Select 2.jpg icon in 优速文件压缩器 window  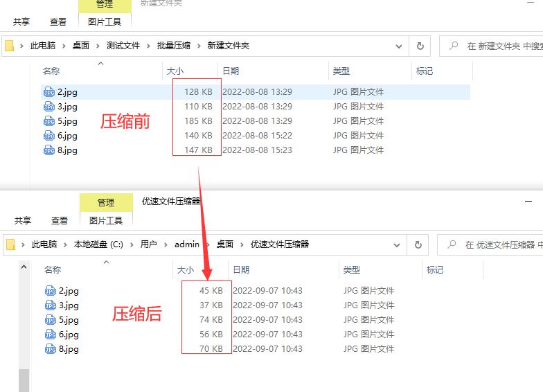(51, 291)
